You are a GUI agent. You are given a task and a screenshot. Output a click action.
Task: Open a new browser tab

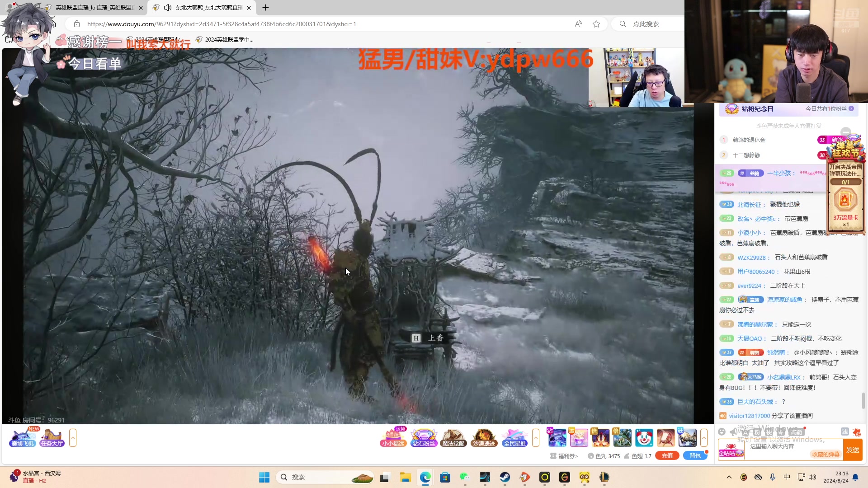pyautogui.click(x=265, y=8)
